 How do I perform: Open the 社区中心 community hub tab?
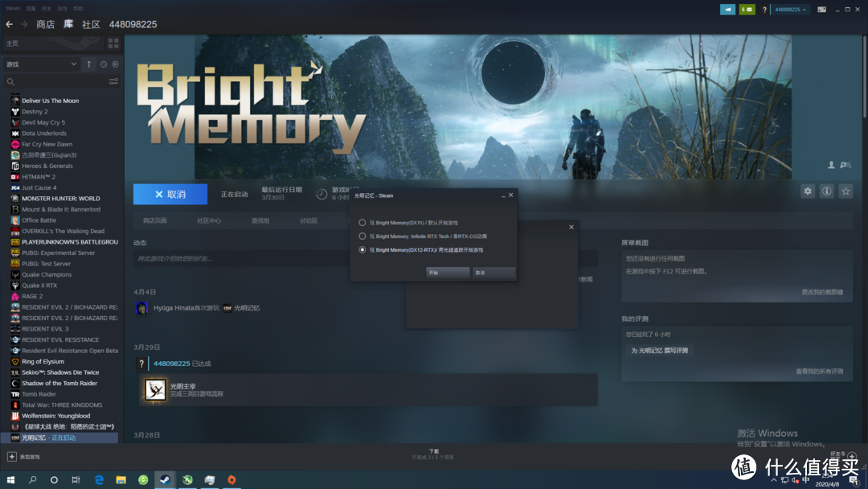point(209,220)
